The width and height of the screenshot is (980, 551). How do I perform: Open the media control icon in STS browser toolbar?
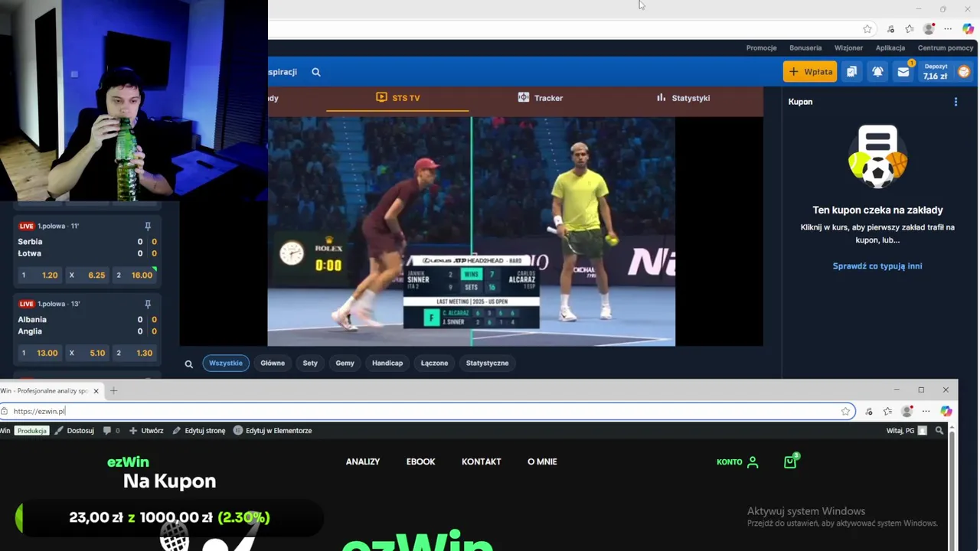(x=890, y=29)
